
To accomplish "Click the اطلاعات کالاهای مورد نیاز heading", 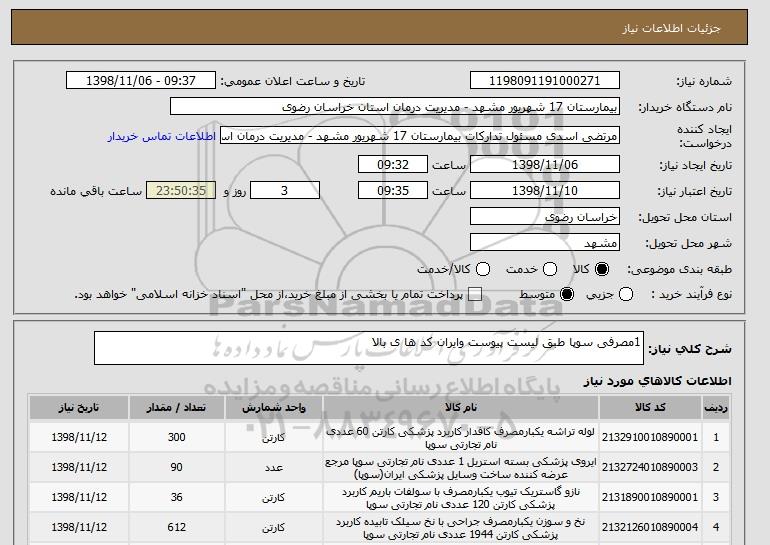I will tap(657, 381).
